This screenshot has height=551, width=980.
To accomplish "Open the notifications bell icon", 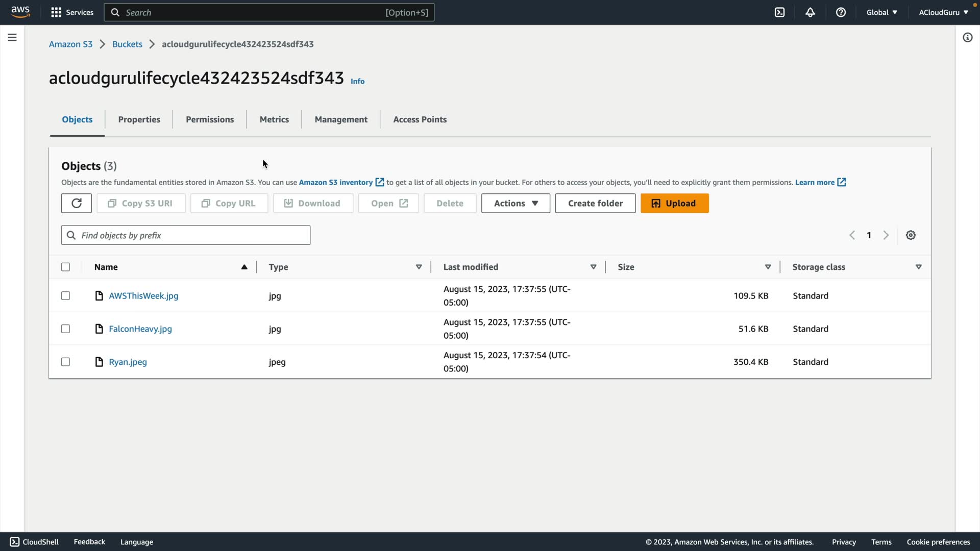I will [x=810, y=12].
